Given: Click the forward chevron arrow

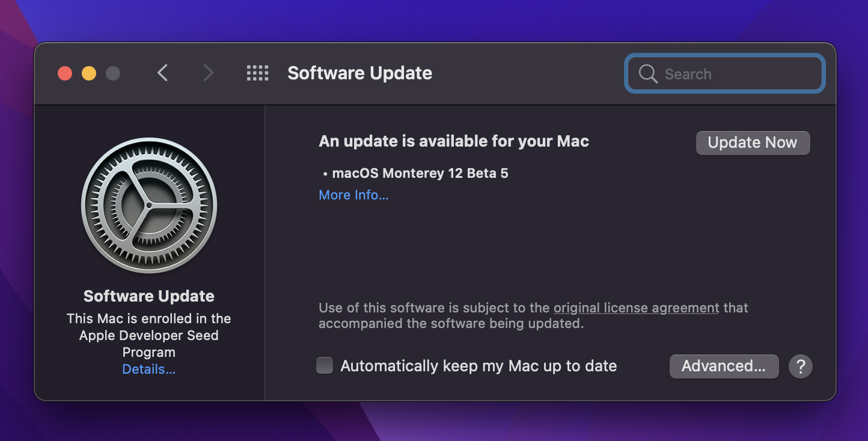Looking at the screenshot, I should tap(208, 73).
